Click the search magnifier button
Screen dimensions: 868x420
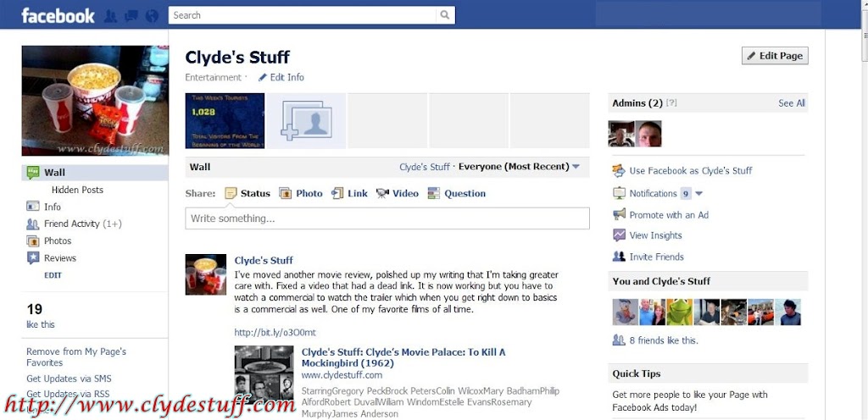pyautogui.click(x=445, y=15)
